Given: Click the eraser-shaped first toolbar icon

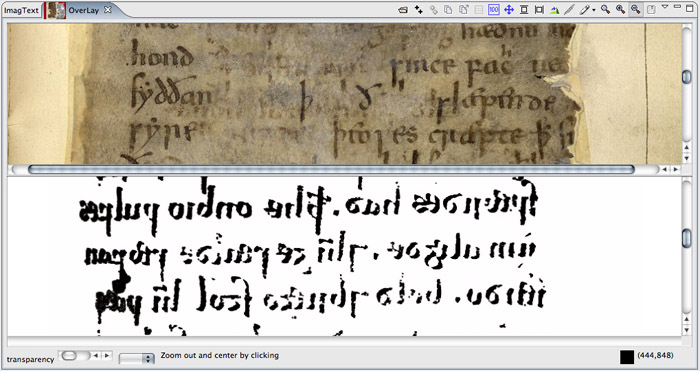Looking at the screenshot, I should tap(403, 10).
